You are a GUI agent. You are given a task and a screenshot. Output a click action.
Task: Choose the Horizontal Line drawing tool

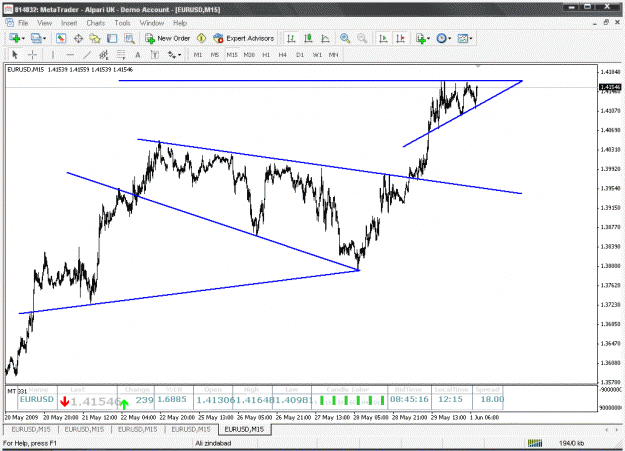[70, 55]
